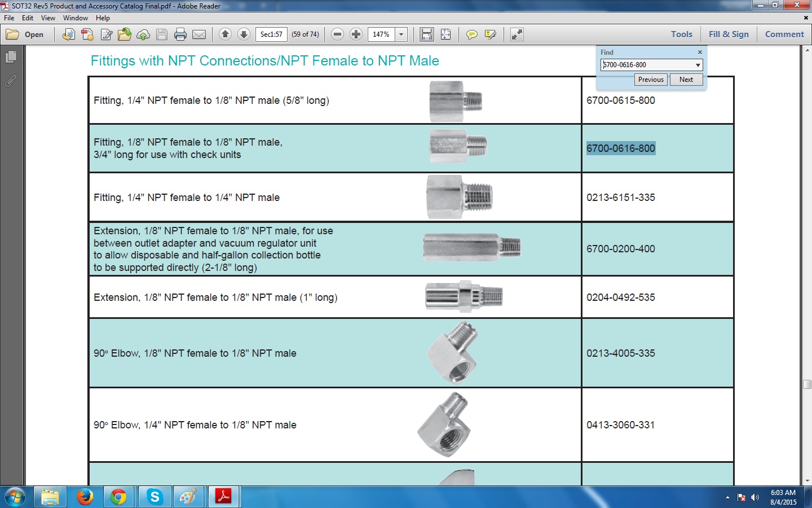Click the 2-1/8" long extension fitting image

click(x=472, y=247)
